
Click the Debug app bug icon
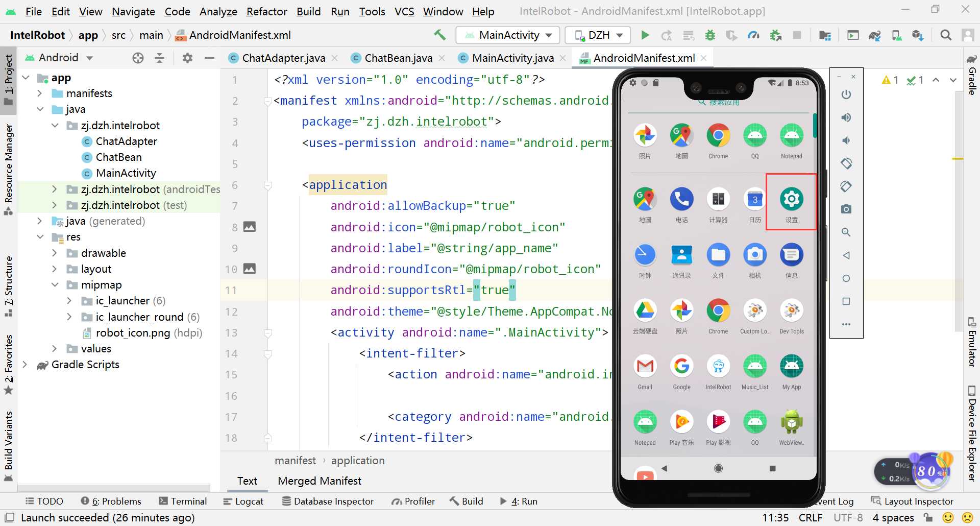710,35
